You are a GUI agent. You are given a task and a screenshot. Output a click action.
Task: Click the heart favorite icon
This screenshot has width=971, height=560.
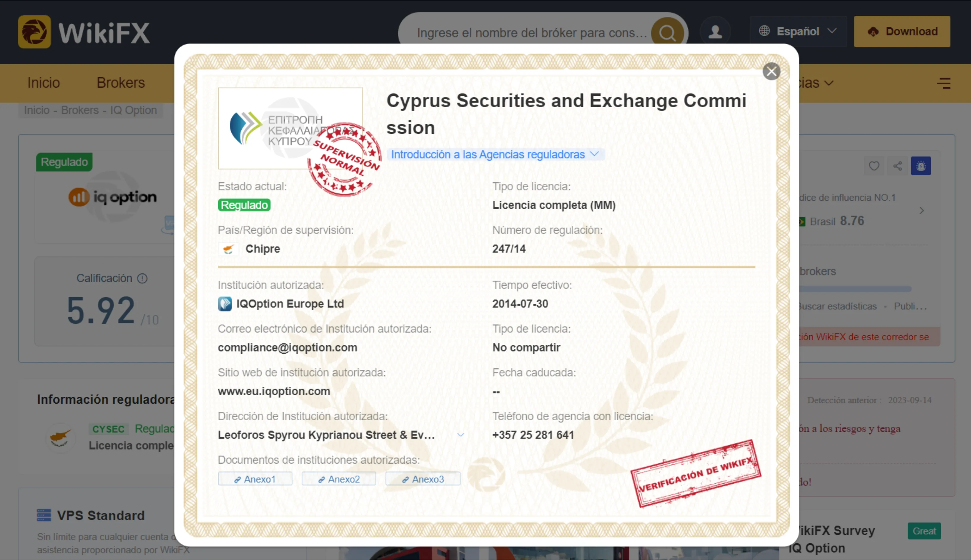click(x=874, y=166)
